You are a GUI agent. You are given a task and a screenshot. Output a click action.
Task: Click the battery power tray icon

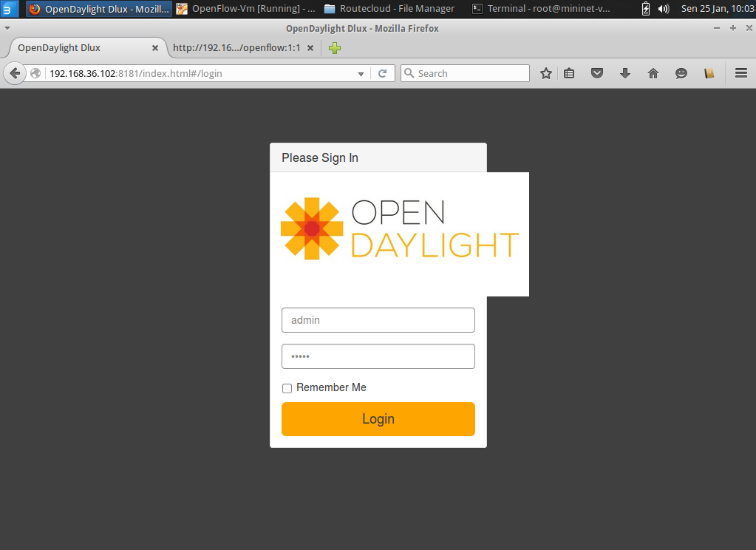tap(646, 9)
